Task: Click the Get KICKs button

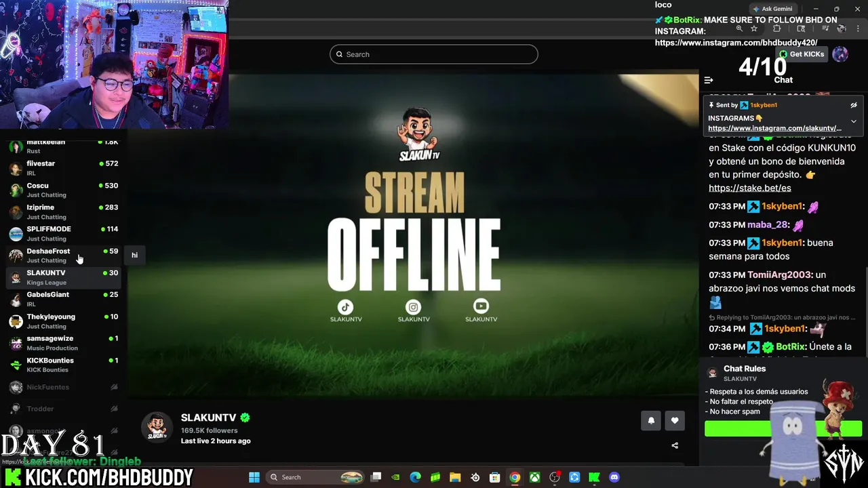Action: (802, 54)
